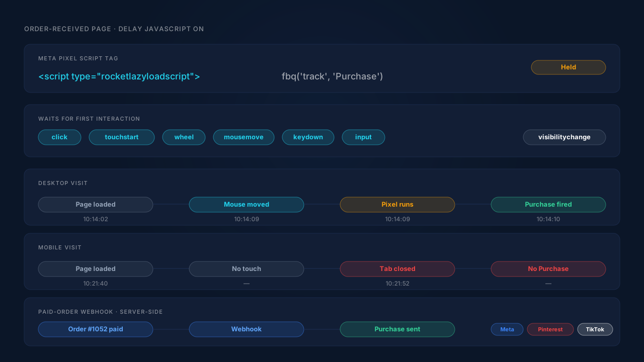This screenshot has width=644, height=362.
Task: Select the No touch step
Action: point(247,269)
